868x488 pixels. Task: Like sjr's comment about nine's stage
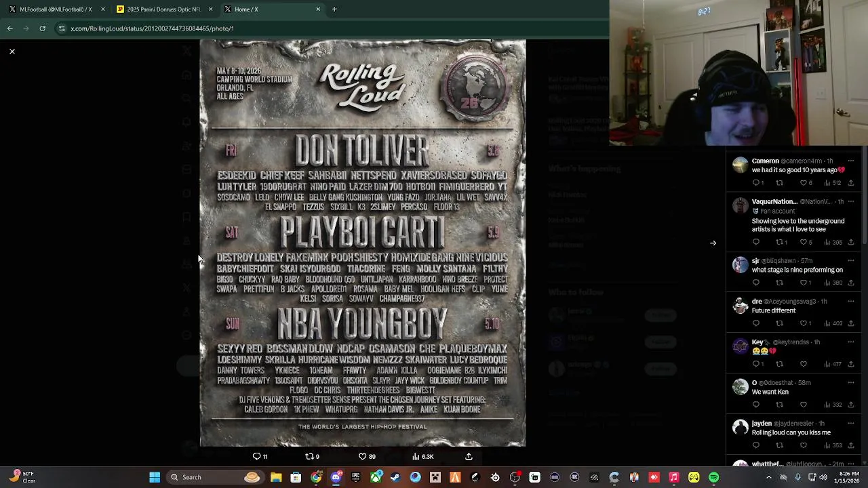click(x=806, y=283)
